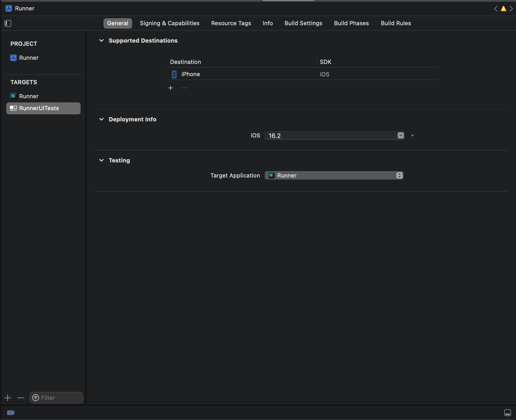The width and height of the screenshot is (516, 420).
Task: Click the Runner app icon in the jump bar
Action: tap(9, 8)
